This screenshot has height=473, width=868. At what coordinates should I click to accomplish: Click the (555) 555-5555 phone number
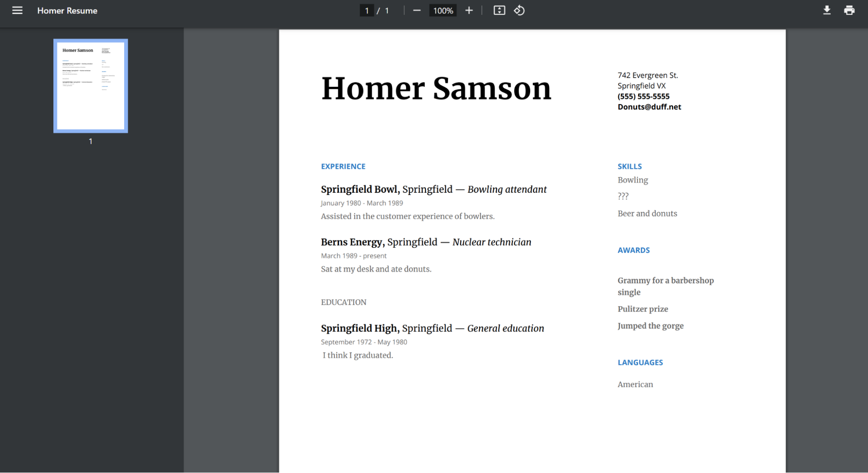(644, 96)
